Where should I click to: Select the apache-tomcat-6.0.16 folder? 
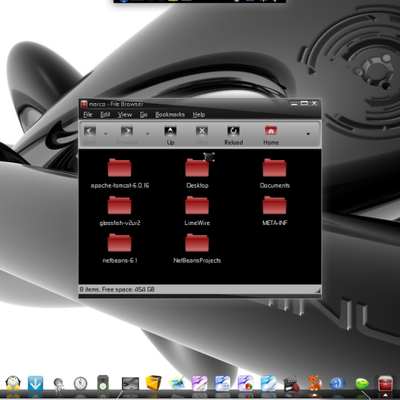tap(119, 173)
